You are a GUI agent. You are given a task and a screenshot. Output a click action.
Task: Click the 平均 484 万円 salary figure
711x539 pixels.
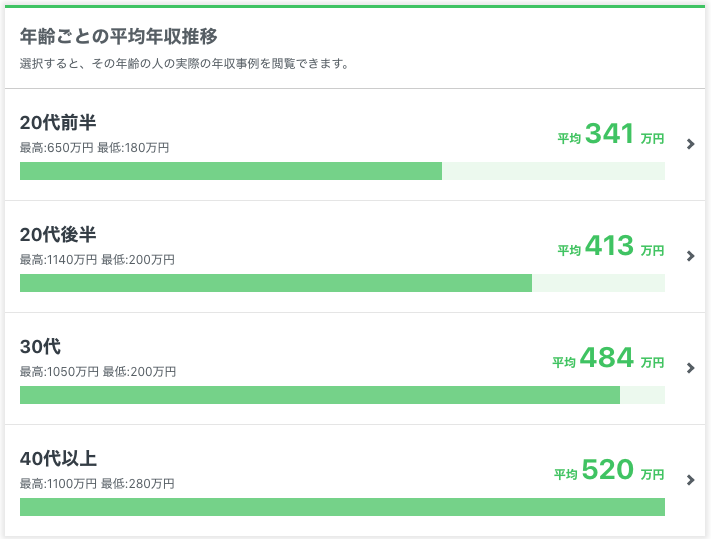click(x=608, y=358)
